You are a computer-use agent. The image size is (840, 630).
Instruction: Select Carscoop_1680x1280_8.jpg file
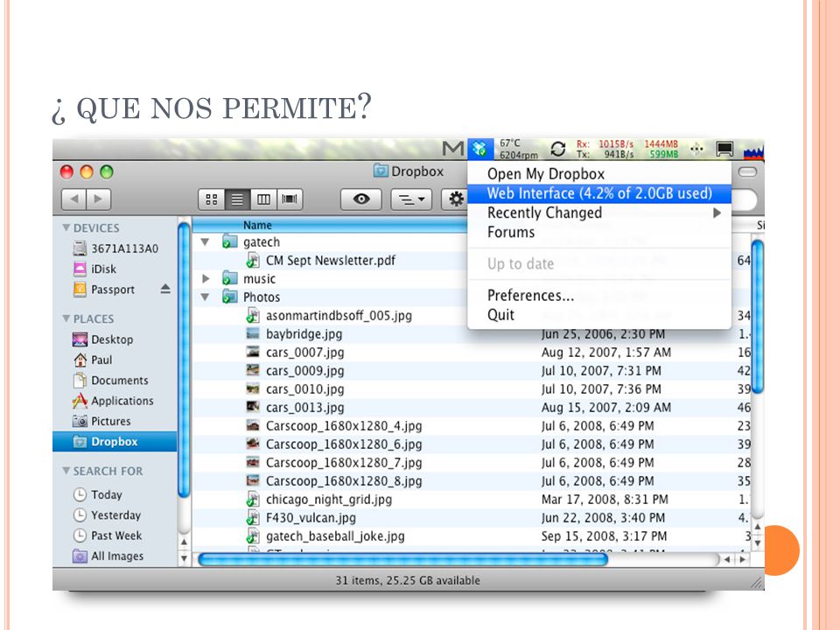coord(472,481)
